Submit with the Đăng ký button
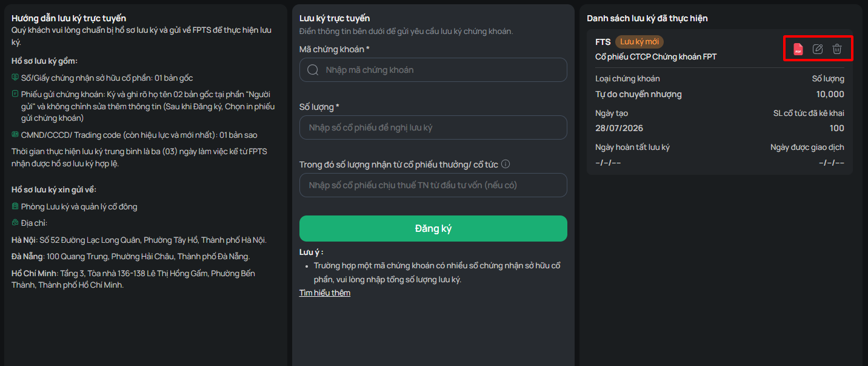Viewport: 868px width, 366px height. tap(433, 228)
